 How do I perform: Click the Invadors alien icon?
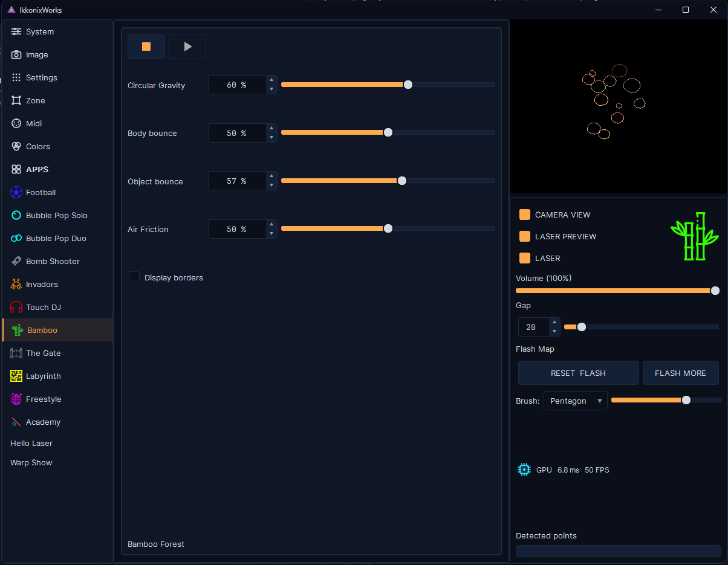click(16, 284)
